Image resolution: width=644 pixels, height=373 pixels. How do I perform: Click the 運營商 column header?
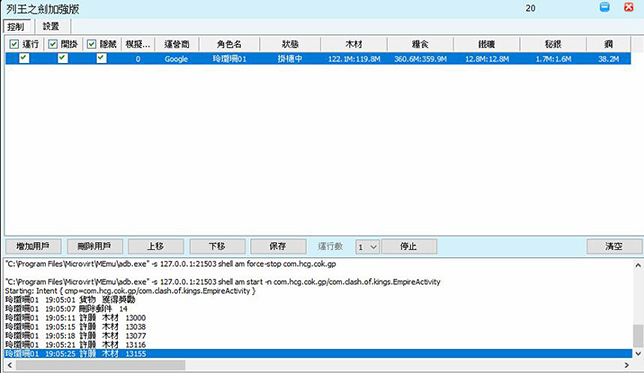click(177, 44)
